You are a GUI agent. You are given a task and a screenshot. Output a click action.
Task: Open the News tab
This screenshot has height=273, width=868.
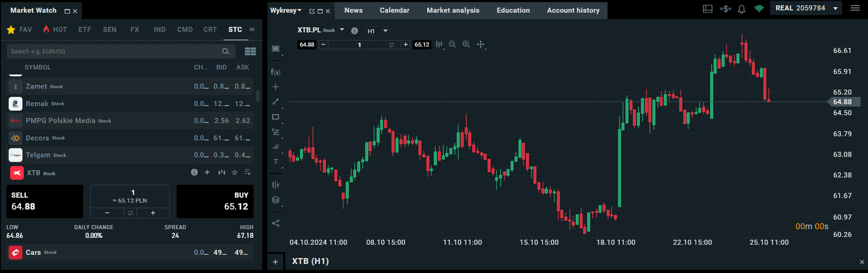tap(353, 10)
